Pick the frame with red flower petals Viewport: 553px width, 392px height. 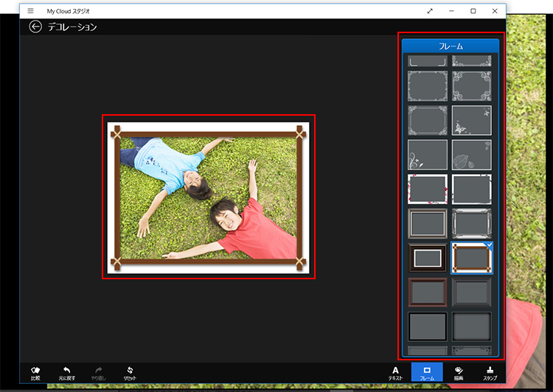point(428,189)
